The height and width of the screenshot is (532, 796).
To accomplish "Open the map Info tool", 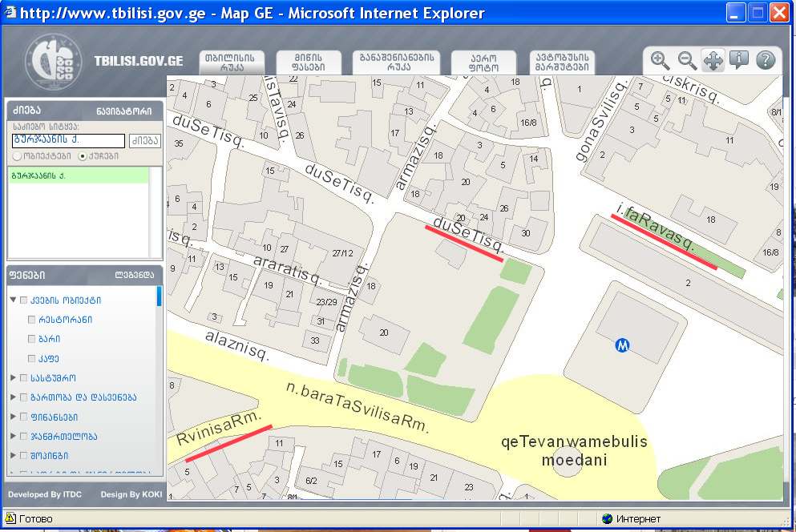I will 739,60.
